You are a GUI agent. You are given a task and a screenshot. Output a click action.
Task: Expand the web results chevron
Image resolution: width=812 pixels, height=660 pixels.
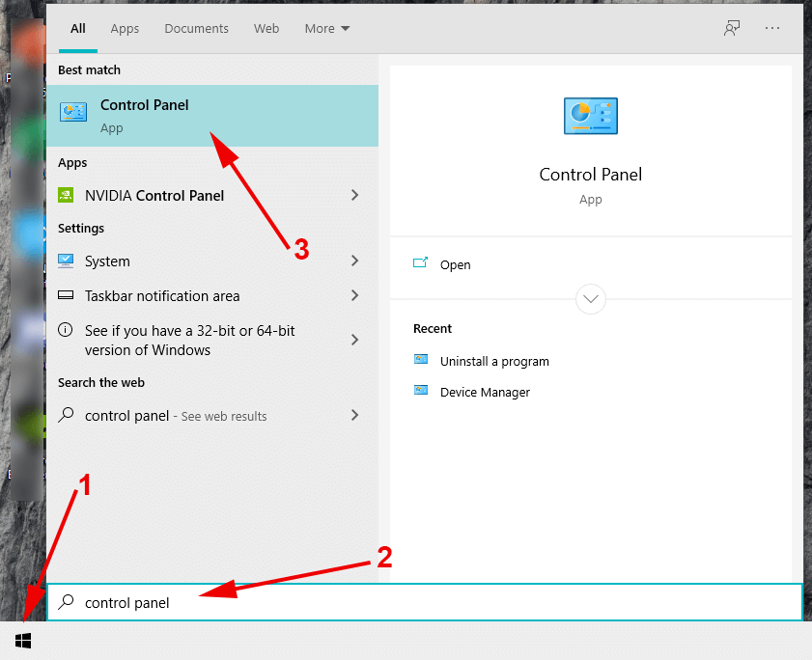point(354,415)
